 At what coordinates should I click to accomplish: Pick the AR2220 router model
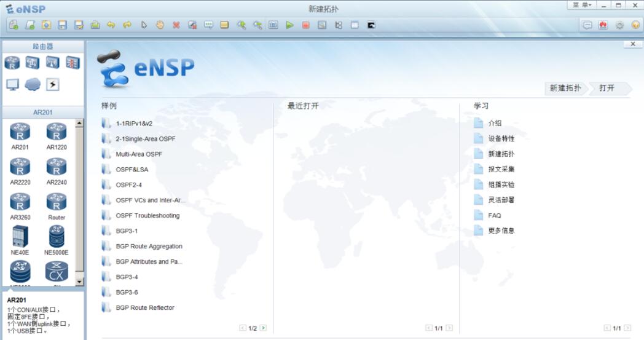coord(20,172)
